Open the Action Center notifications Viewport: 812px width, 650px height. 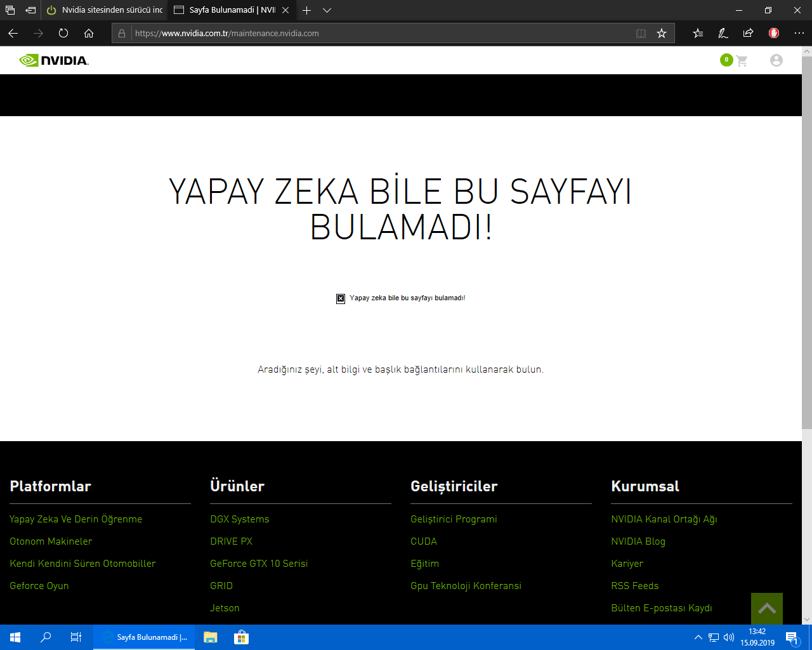[792, 637]
